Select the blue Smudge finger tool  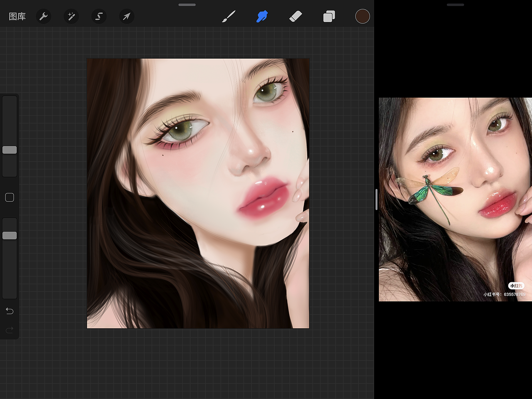coord(262,17)
